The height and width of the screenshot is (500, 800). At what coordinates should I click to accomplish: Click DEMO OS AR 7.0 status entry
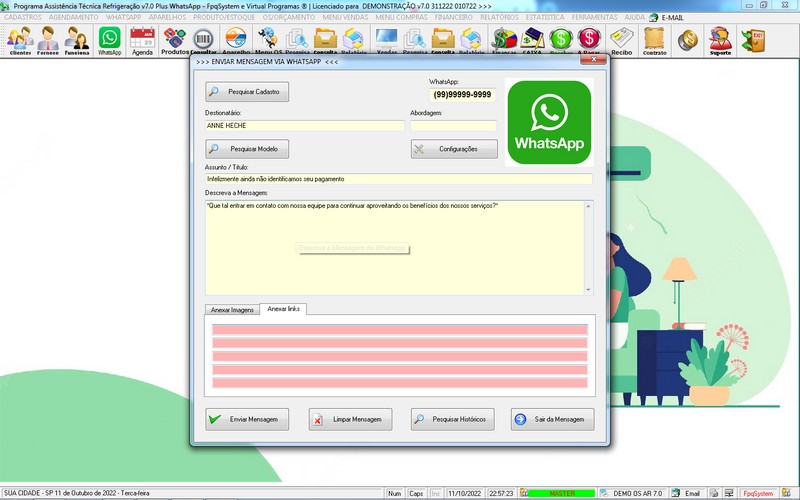click(637, 493)
